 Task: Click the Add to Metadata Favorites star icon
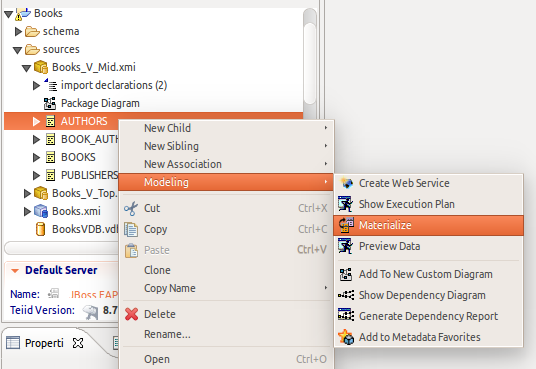pyautogui.click(x=346, y=337)
